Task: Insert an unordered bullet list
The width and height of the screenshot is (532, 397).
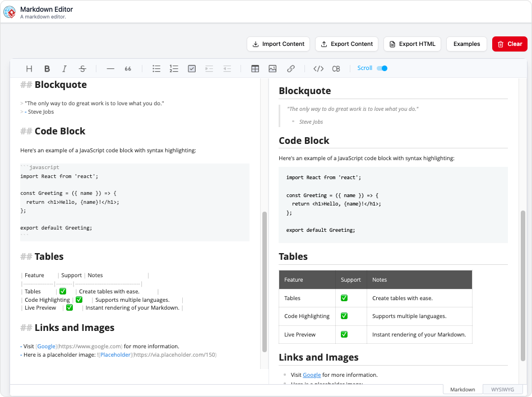Action: 156,69
